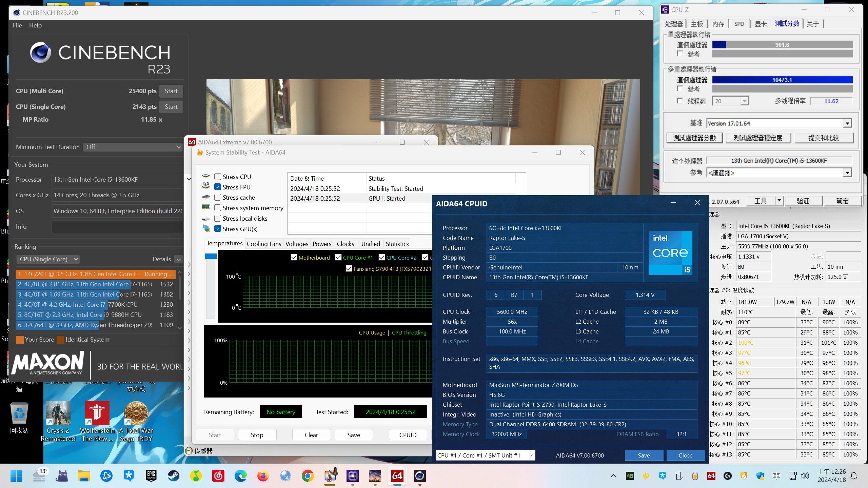
Task: Start the CPU (Single Core) test
Action: [171, 107]
